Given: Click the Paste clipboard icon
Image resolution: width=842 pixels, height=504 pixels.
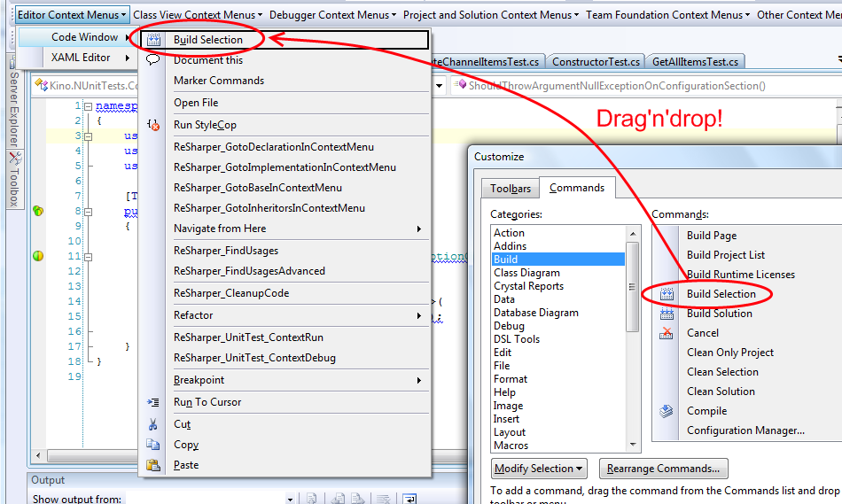Looking at the screenshot, I should pos(153,465).
